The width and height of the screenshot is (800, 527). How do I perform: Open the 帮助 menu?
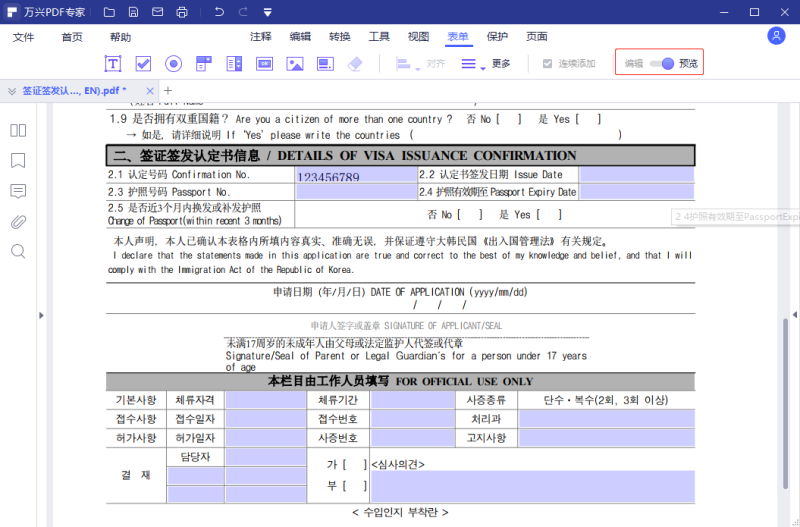(120, 37)
